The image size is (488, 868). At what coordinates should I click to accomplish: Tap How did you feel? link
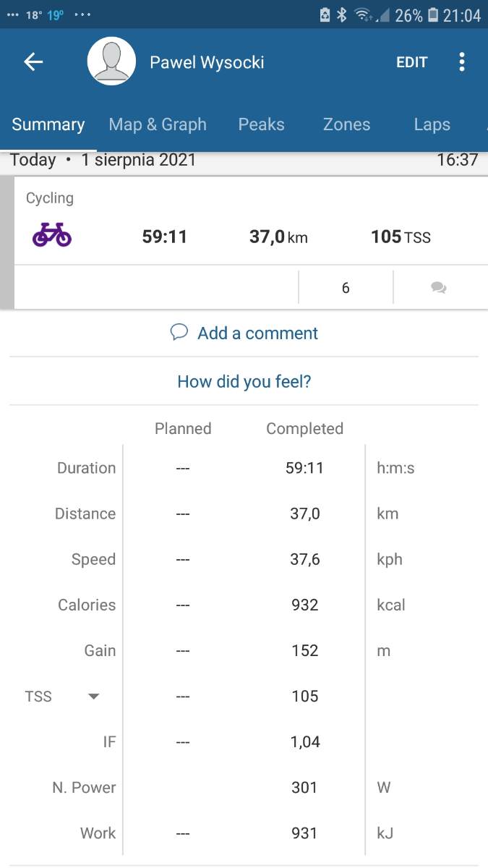[x=244, y=381]
